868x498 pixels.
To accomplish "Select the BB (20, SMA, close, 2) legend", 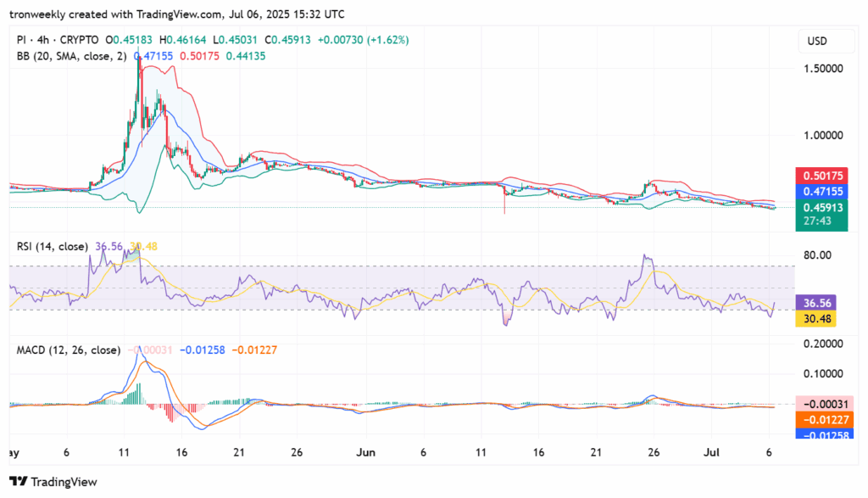I will pyautogui.click(x=70, y=55).
